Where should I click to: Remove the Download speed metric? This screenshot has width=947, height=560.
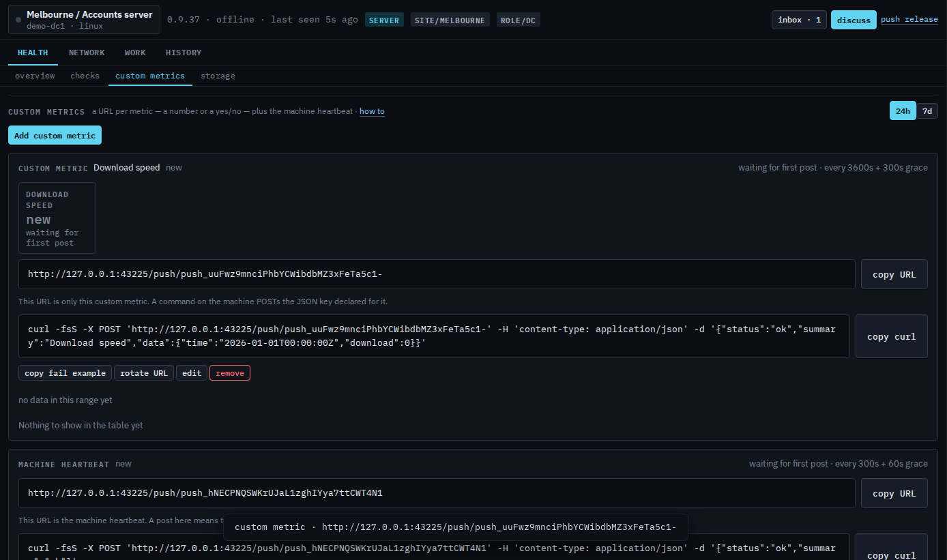coord(230,373)
